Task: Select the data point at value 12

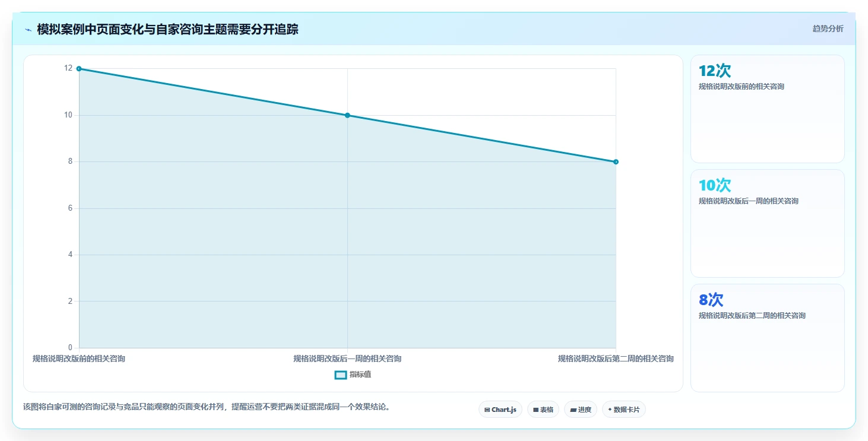Action: point(79,69)
